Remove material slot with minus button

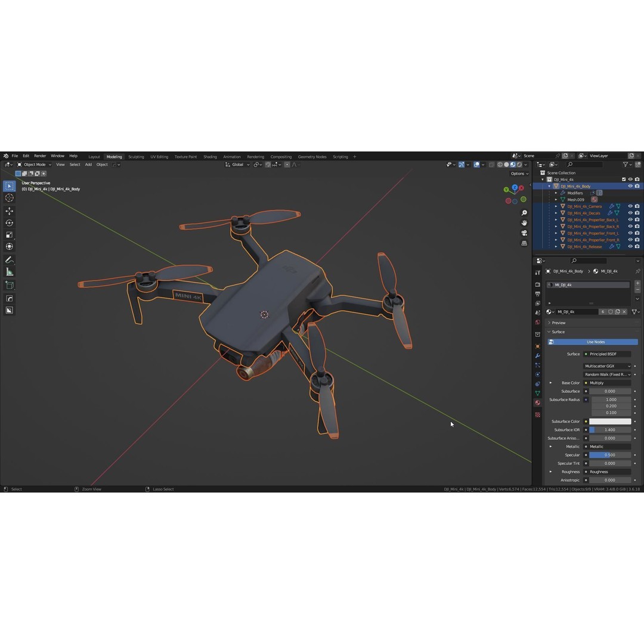(637, 290)
